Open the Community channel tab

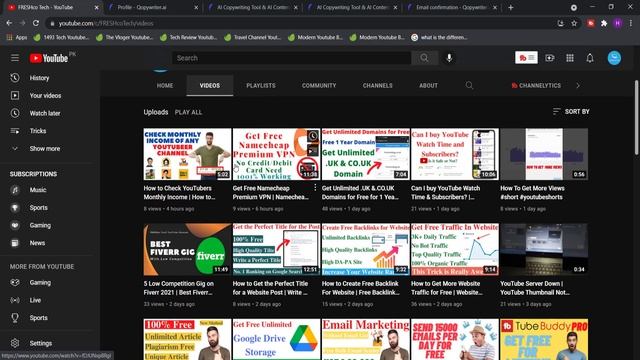click(319, 85)
